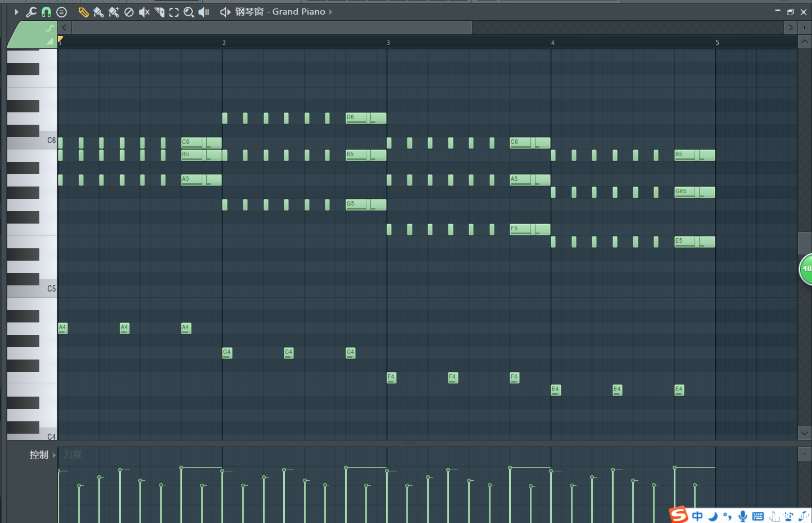Minimize the piano roll window

(778, 11)
